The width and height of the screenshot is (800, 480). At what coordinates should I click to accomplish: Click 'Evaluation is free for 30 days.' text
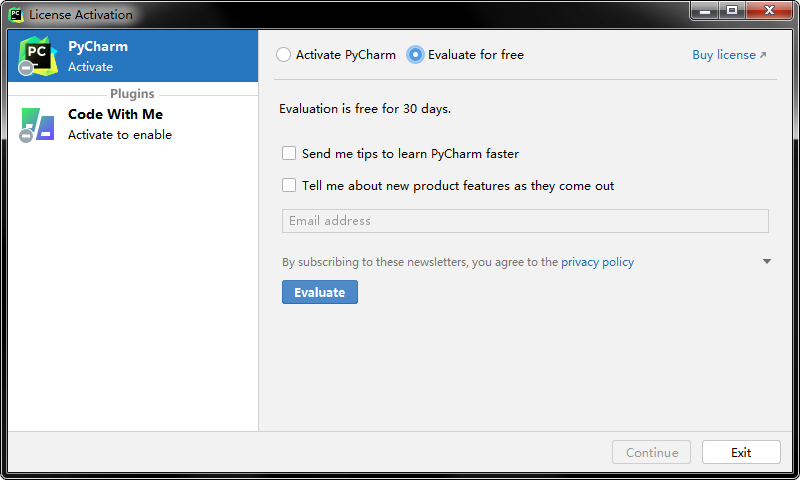365,109
